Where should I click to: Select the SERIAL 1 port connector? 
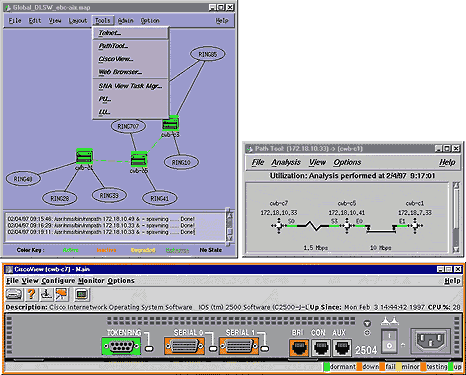tap(239, 346)
